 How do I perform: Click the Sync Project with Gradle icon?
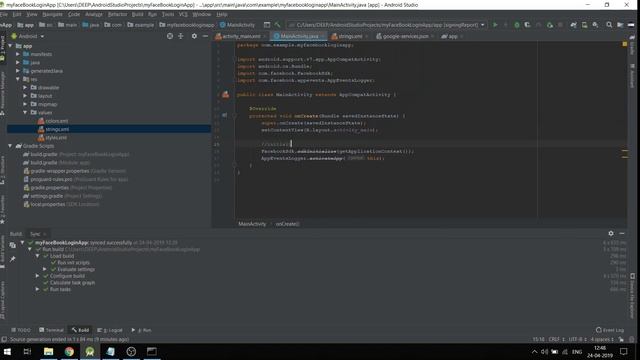(573, 25)
